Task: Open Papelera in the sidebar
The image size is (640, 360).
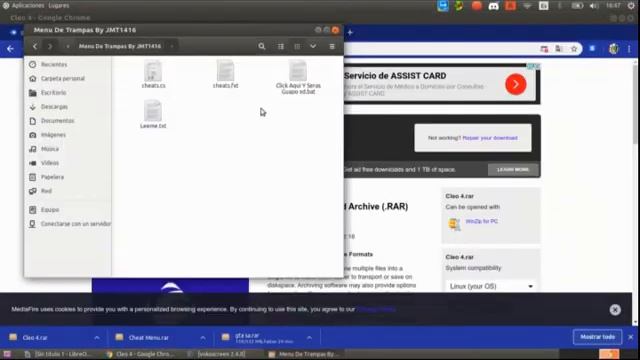Action: 52,177
